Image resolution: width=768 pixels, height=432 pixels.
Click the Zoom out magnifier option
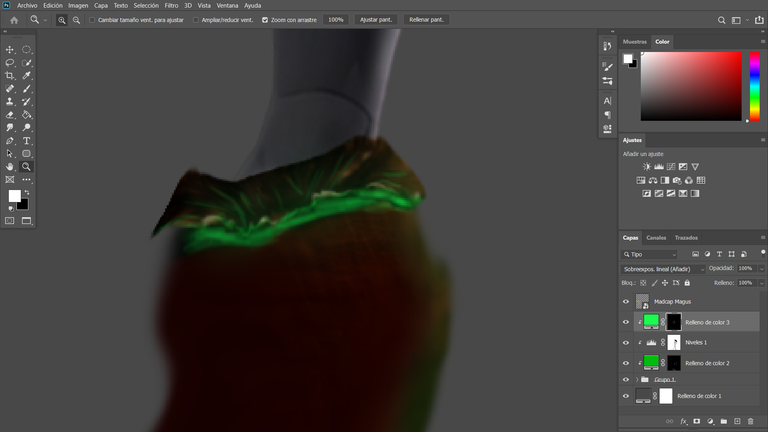click(76, 20)
